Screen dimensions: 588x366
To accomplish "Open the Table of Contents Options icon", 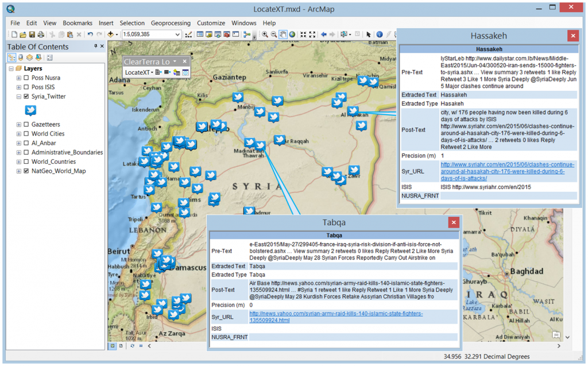I will coord(49,57).
